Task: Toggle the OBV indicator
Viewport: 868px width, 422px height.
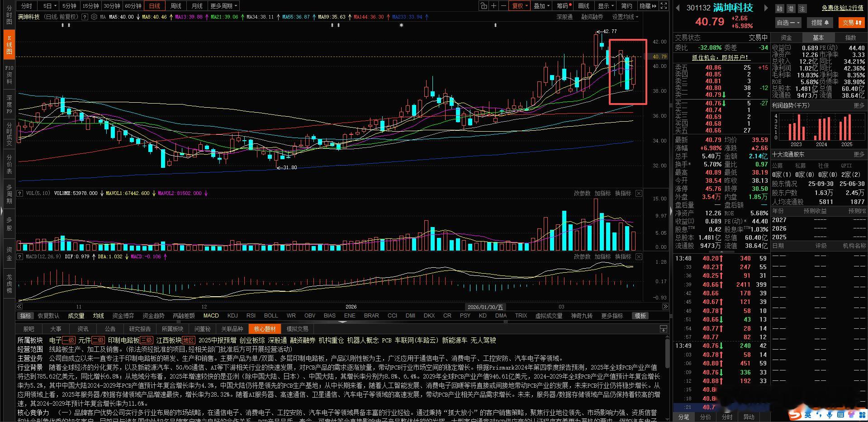Action: click(310, 316)
